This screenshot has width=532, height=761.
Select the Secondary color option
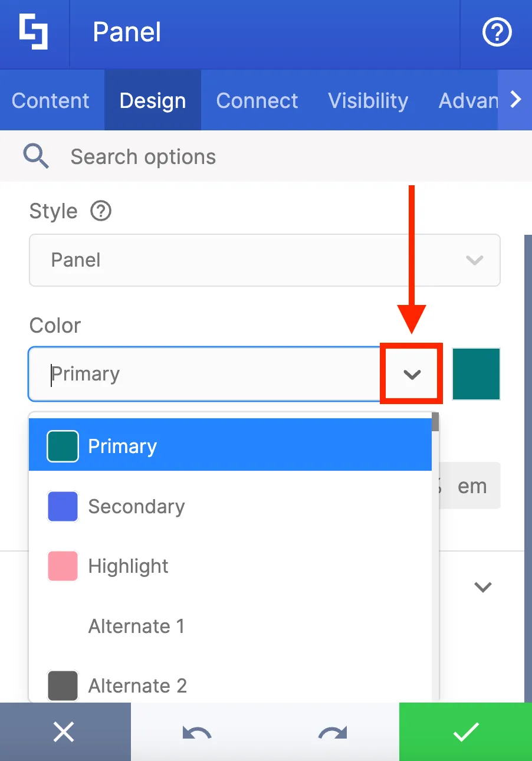(x=230, y=507)
